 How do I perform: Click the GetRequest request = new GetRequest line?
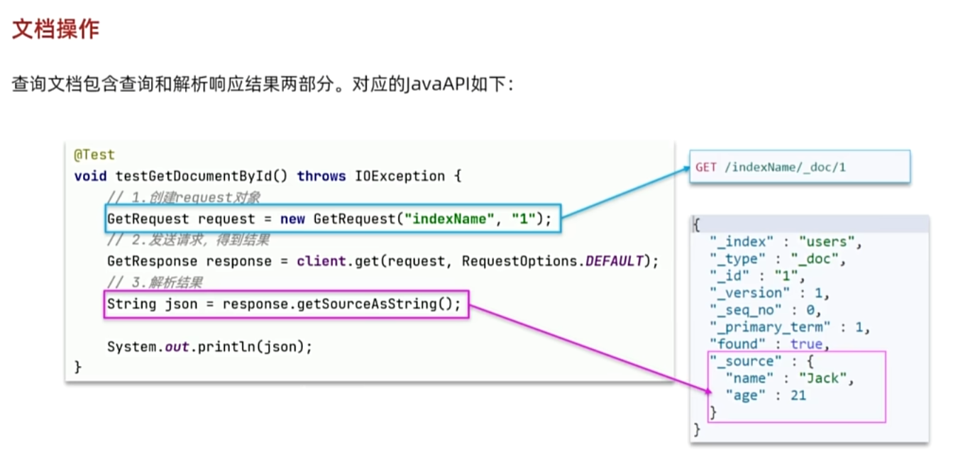pyautogui.click(x=329, y=219)
